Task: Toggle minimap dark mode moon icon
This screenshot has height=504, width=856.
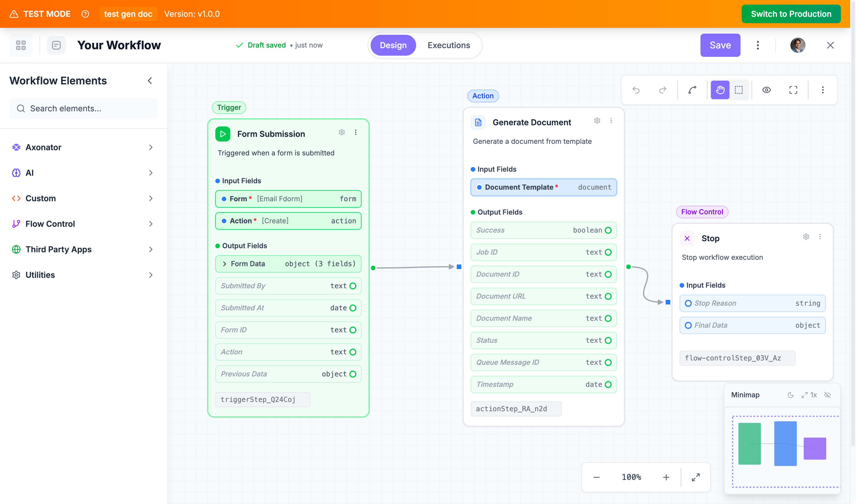Action: pyautogui.click(x=790, y=395)
